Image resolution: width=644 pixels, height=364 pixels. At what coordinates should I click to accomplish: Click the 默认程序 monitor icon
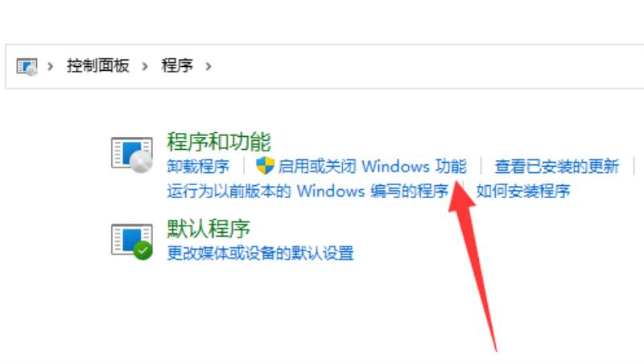tap(132, 241)
